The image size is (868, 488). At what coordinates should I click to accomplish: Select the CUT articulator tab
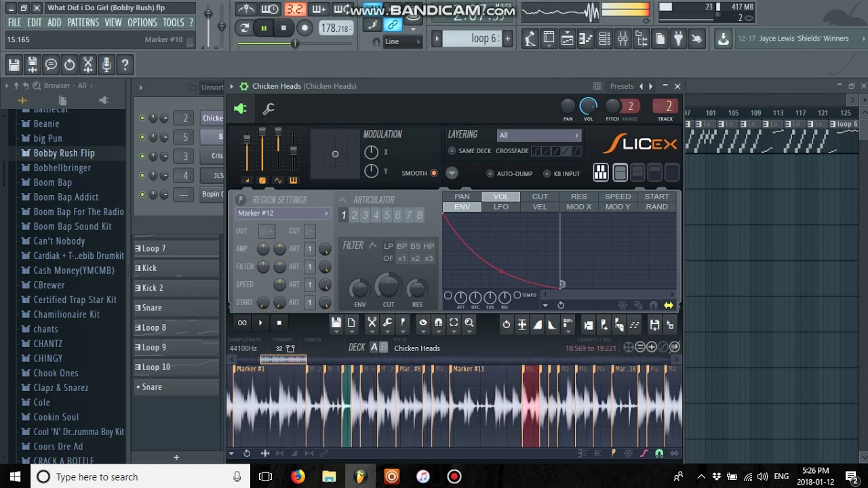(540, 197)
